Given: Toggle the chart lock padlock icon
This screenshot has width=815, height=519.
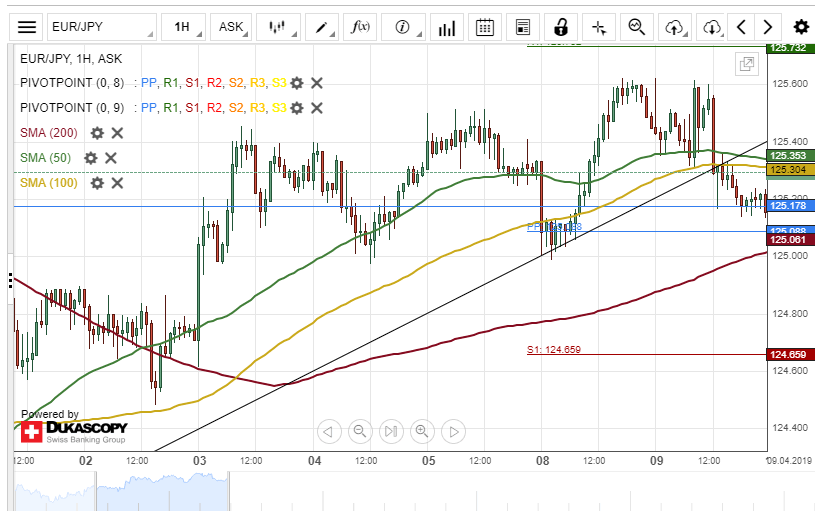Looking at the screenshot, I should coord(562,27).
